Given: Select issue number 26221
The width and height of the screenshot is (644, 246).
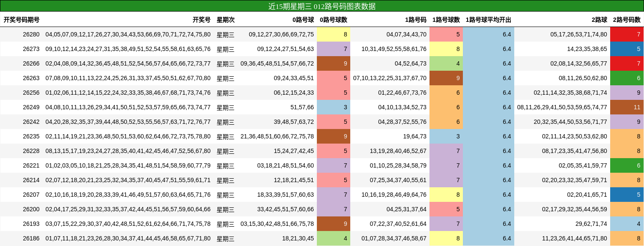Looking at the screenshot, I should coord(31,165).
